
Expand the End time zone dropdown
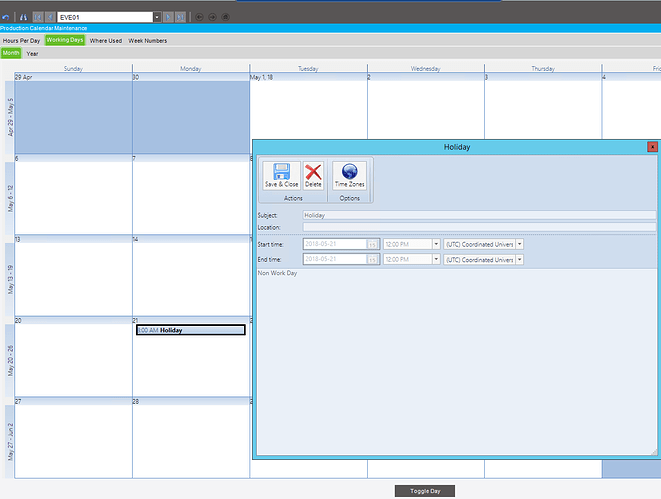(x=519, y=260)
